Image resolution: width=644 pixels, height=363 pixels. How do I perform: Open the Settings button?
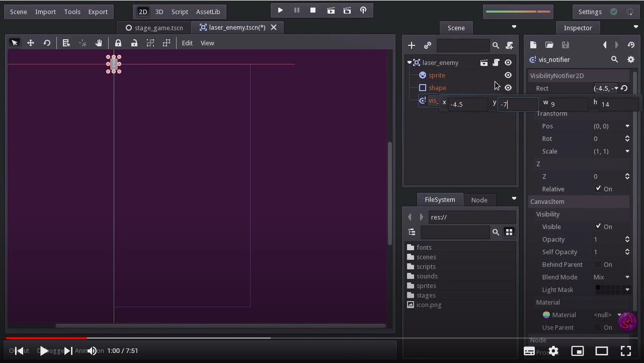590,12
